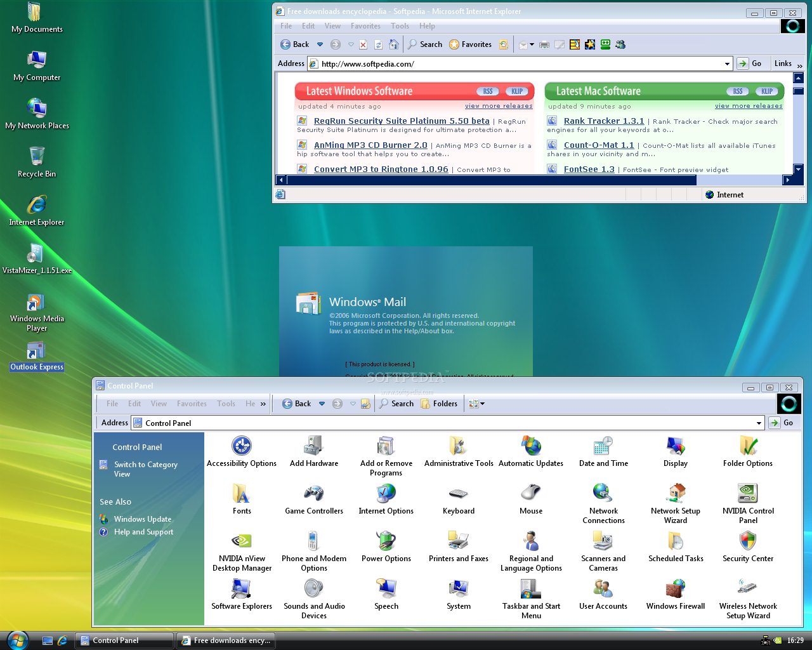The height and width of the screenshot is (650, 812).
Task: Click the Folders button in Control Panel
Action: click(x=439, y=404)
